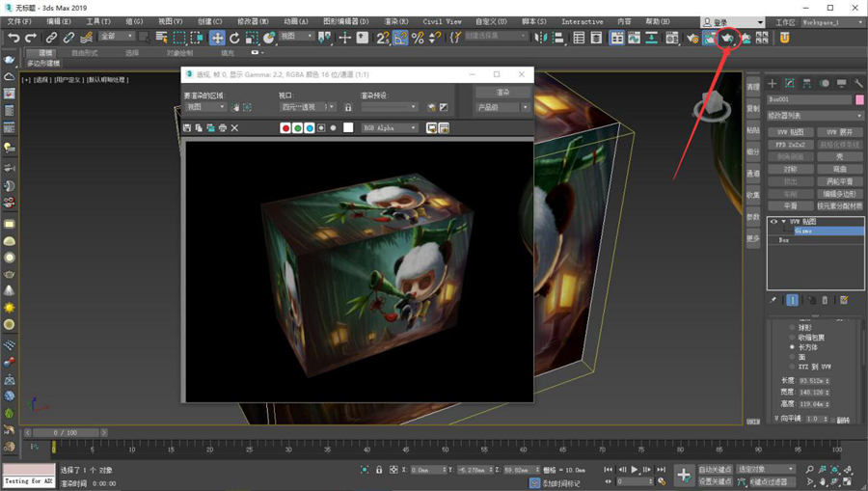
Task: Click the pink object color swatch
Action: 859,99
